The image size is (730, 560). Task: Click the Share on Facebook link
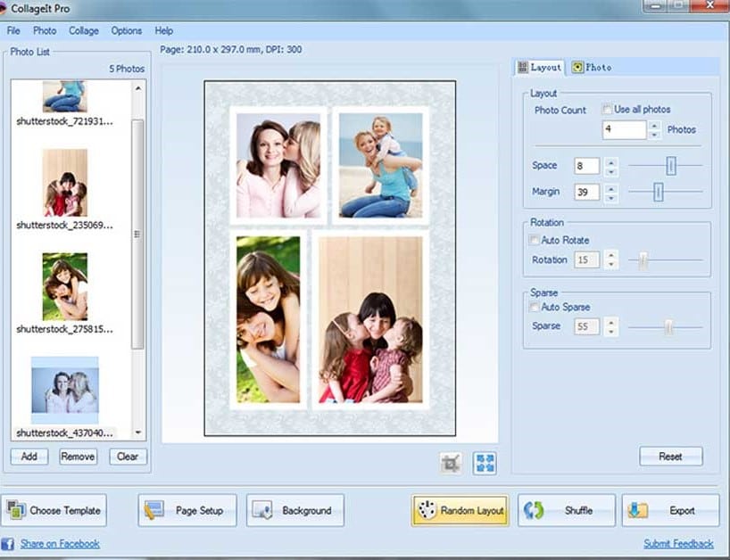60,544
